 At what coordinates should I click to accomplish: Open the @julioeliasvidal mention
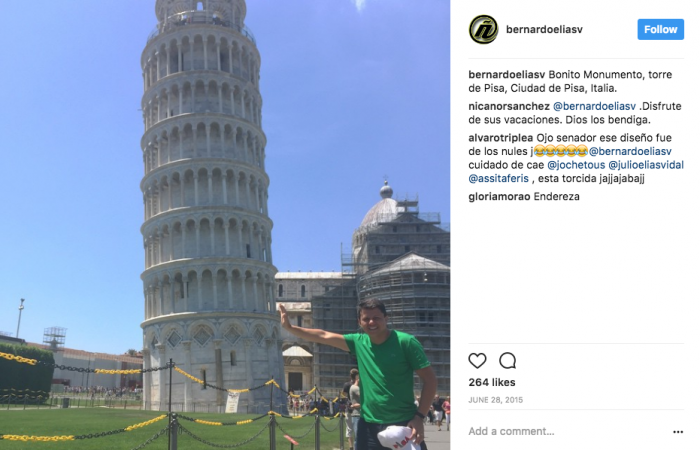pyautogui.click(x=646, y=165)
